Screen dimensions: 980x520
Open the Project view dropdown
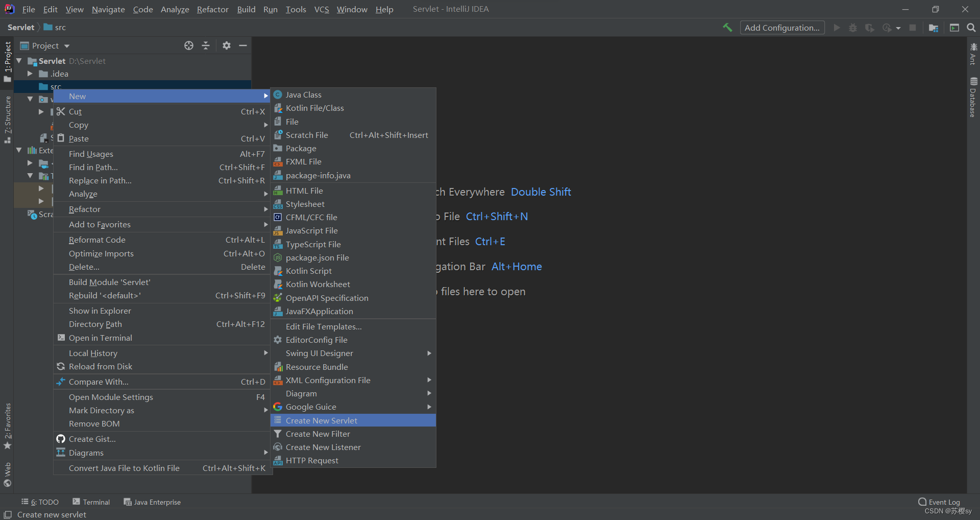pos(45,45)
